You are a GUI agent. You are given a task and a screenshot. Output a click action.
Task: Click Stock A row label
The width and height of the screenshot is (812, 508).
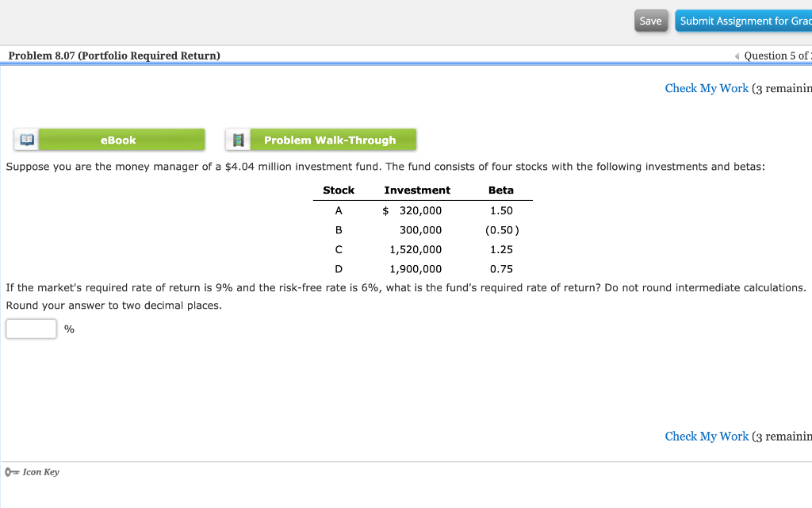pyautogui.click(x=339, y=210)
